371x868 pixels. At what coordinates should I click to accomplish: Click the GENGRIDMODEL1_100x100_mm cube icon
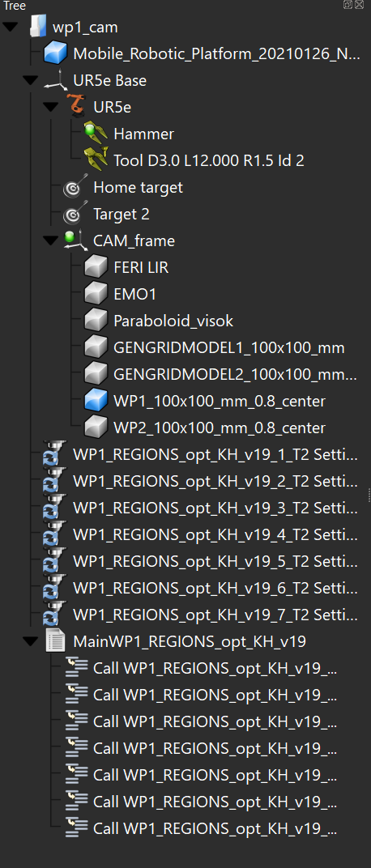click(96, 347)
